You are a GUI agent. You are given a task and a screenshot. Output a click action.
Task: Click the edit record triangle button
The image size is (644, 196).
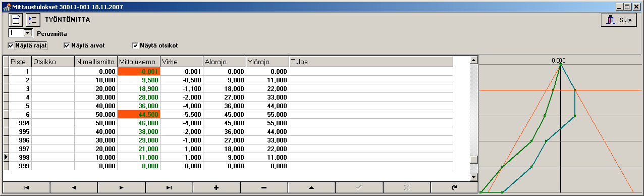point(311,187)
